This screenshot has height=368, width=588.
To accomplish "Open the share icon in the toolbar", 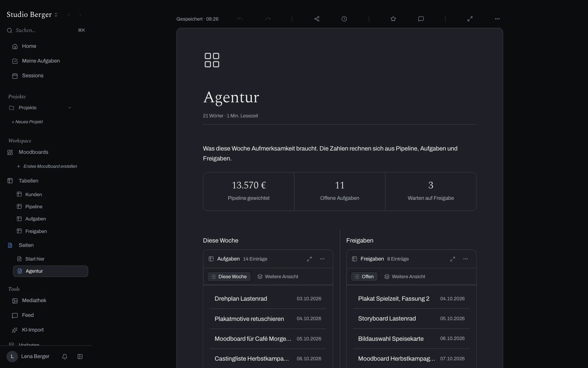I will 317,19.
